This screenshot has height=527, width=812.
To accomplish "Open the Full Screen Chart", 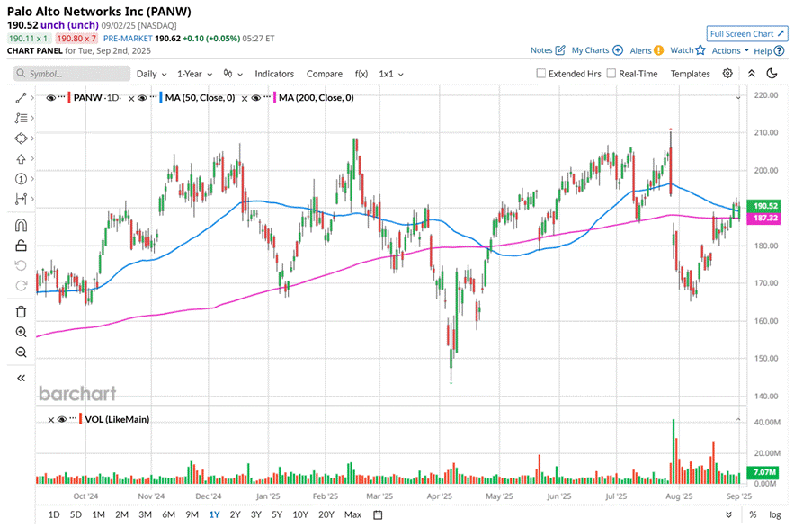I will [x=747, y=33].
